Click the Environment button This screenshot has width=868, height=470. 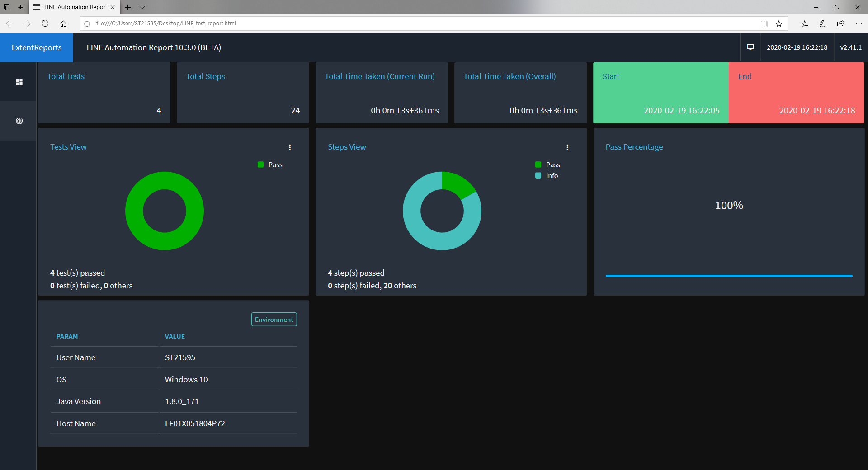274,320
